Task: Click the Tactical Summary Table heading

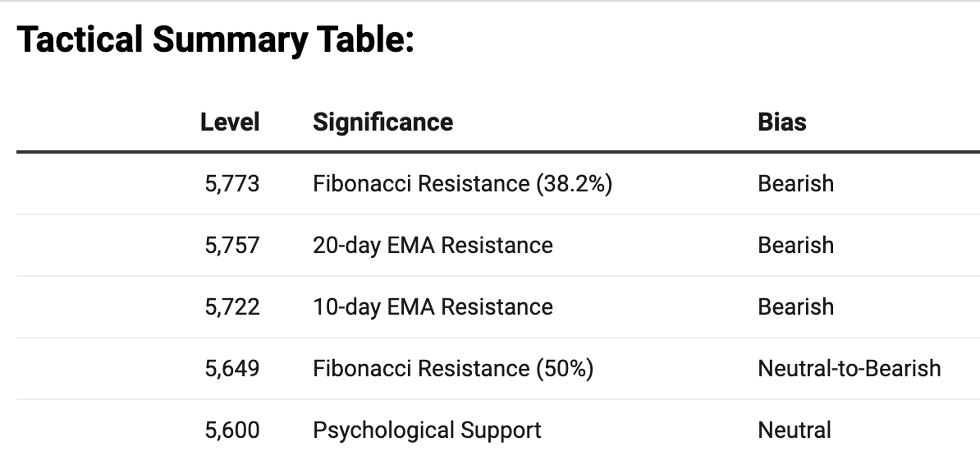Action: click(x=215, y=39)
